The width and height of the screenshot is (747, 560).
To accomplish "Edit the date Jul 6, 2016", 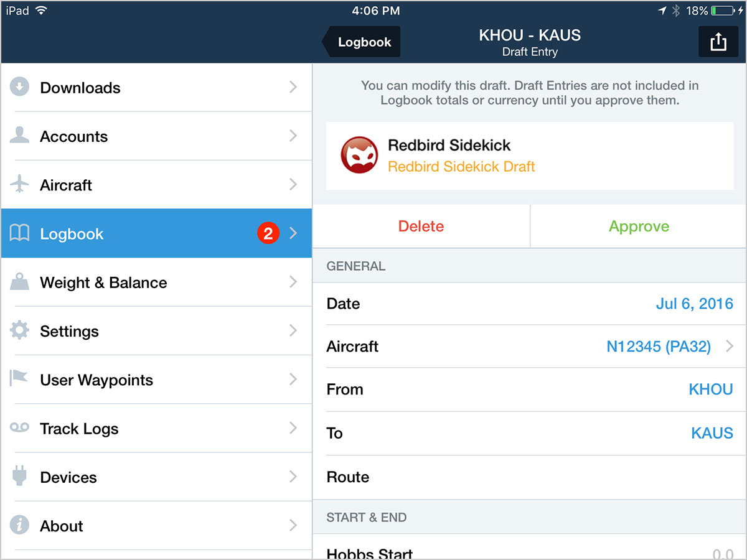I will coord(694,304).
